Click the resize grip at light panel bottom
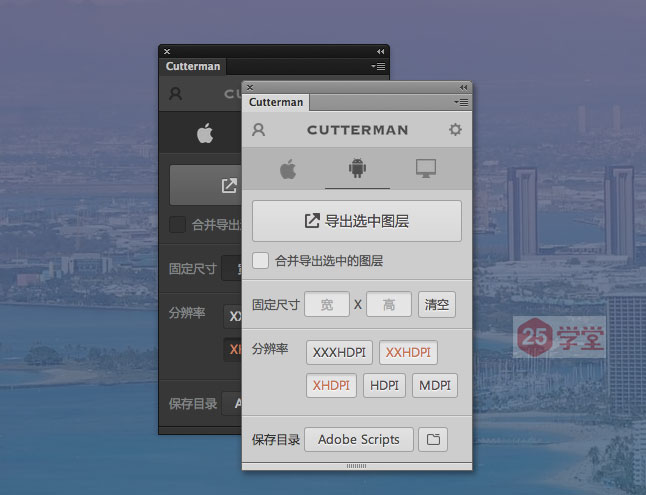The image size is (646, 495). (x=356, y=466)
